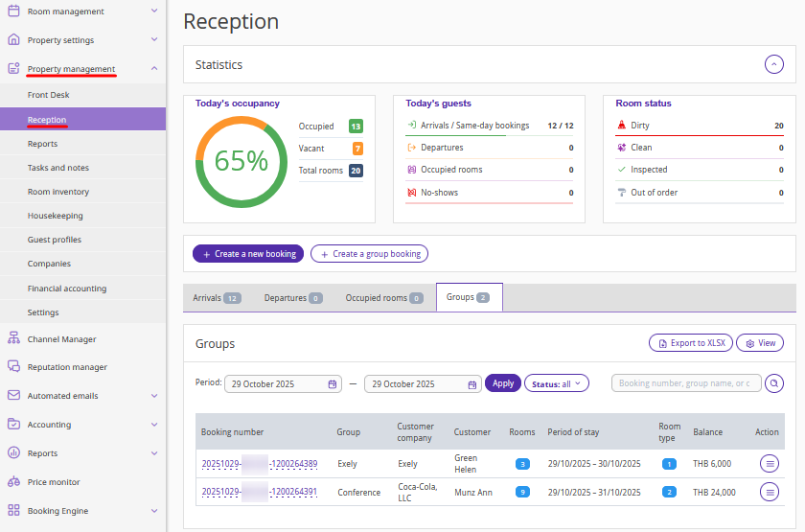Open action menu for Exely group booking

point(769,463)
